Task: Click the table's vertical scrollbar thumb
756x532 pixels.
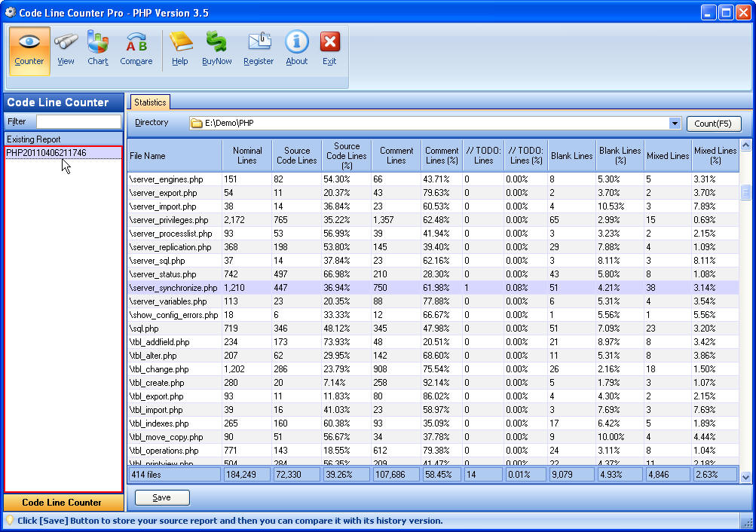Action: point(746,192)
